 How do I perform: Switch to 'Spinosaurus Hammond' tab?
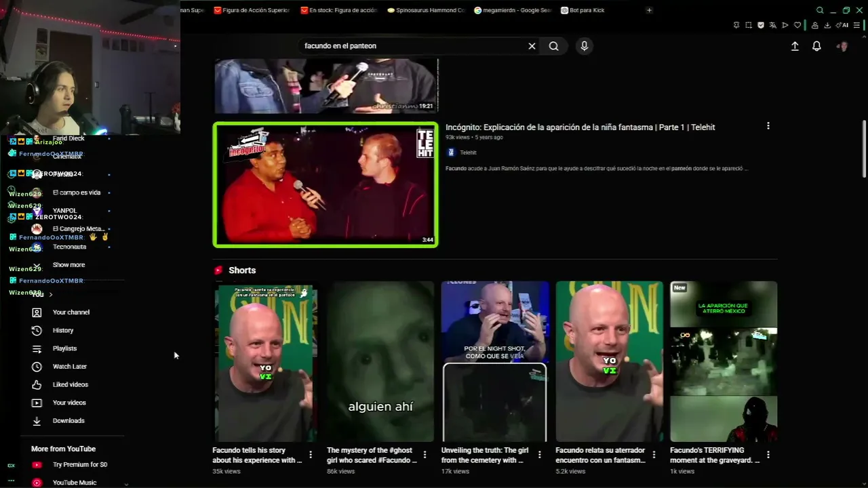[x=426, y=10]
